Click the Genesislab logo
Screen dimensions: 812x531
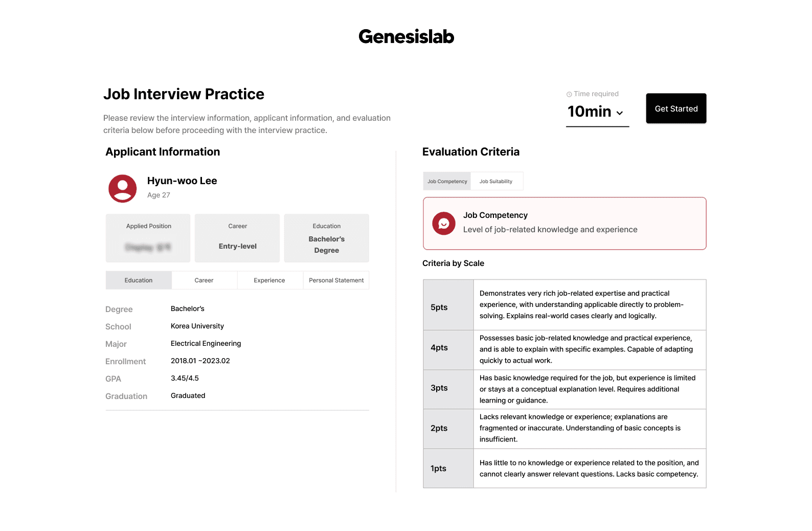click(x=406, y=36)
